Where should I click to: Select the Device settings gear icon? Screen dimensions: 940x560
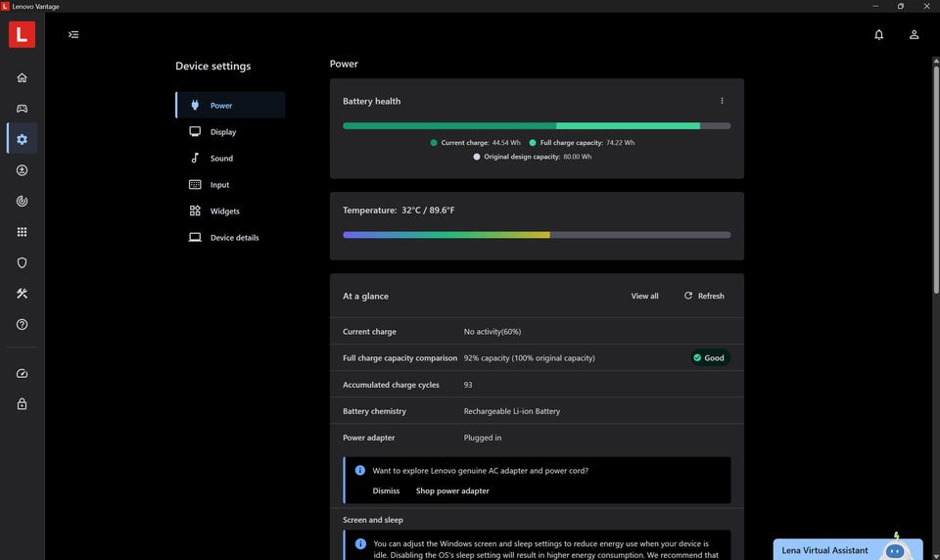click(22, 139)
